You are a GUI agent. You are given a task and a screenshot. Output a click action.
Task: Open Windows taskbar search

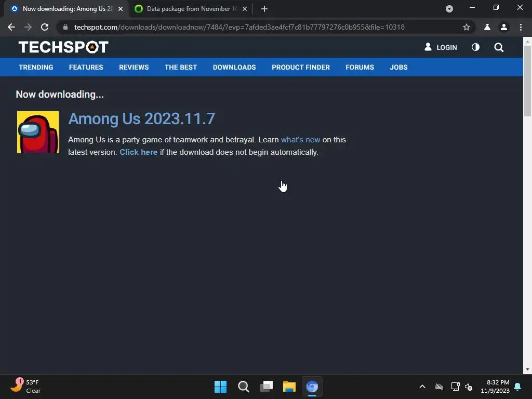[243, 387]
